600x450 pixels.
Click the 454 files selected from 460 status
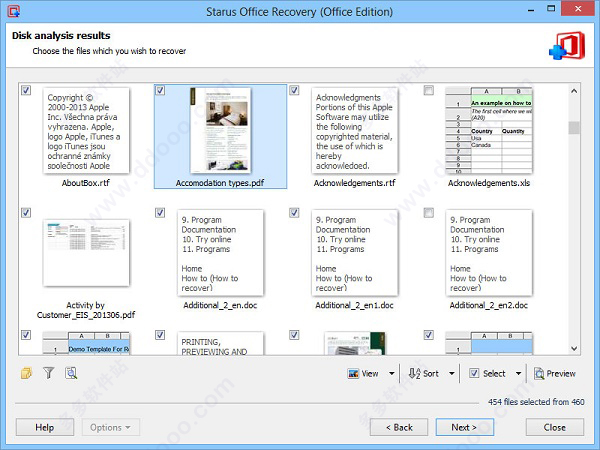coord(536,402)
